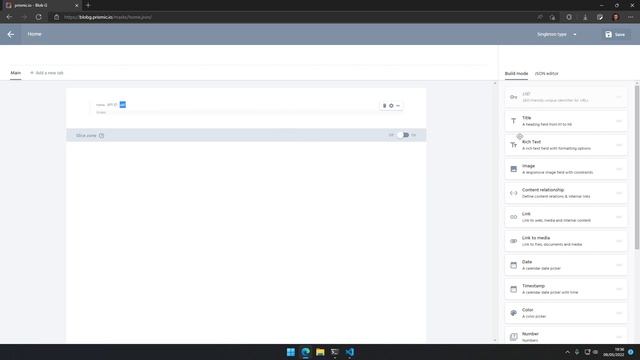Open the JSON editor tab

point(547,73)
